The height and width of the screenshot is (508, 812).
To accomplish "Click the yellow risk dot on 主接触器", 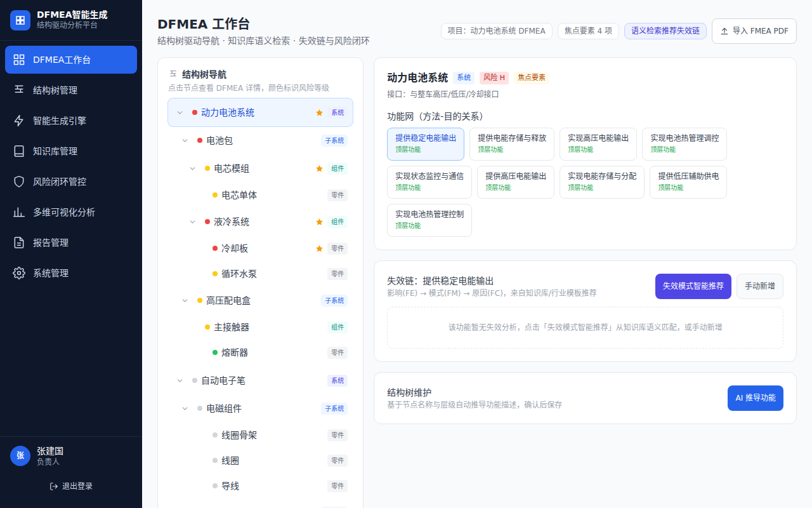I will tap(207, 327).
